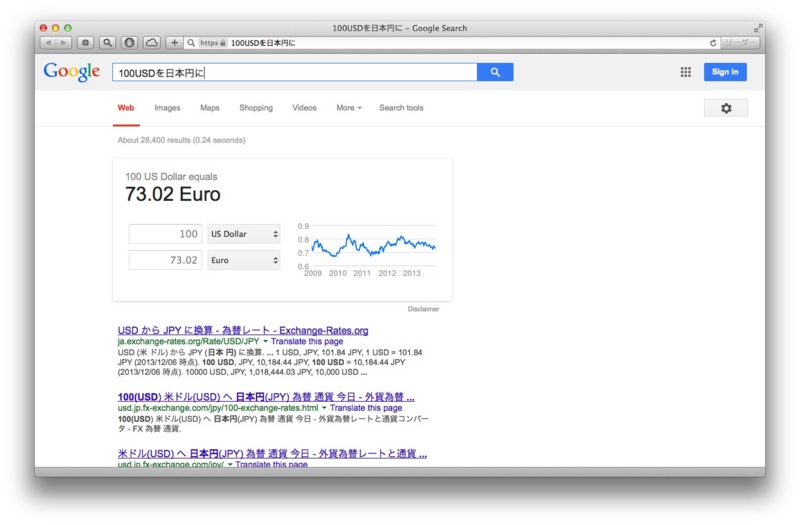Minimize the window with yellow button

(x=56, y=28)
